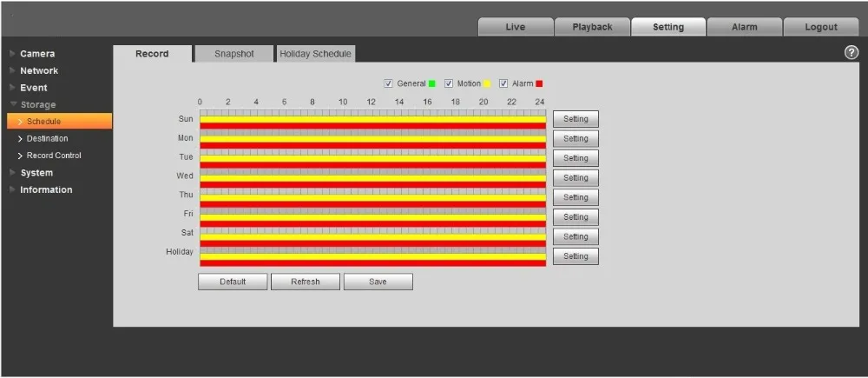The image size is (868, 378).
Task: Open the help question mark icon
Action: 851,53
